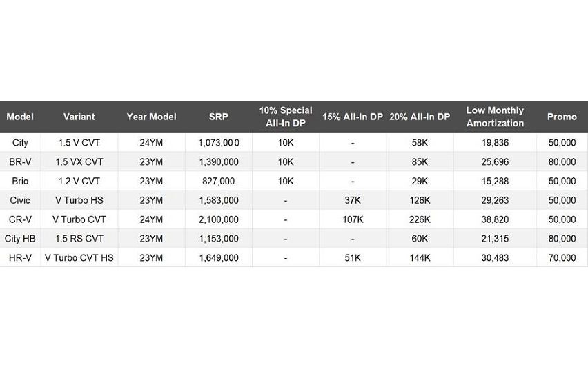Click the 15% All-In DP header
Screen dimensions: 588x392
352,117
